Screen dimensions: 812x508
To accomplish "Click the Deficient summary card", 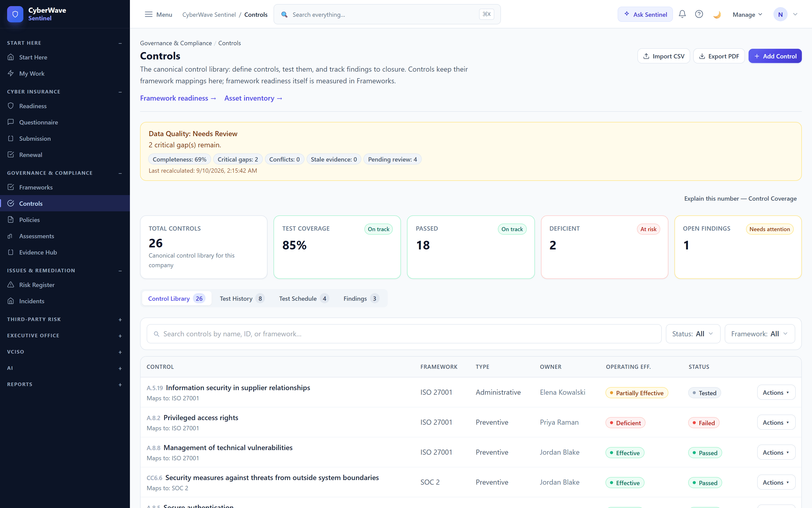I will point(604,247).
